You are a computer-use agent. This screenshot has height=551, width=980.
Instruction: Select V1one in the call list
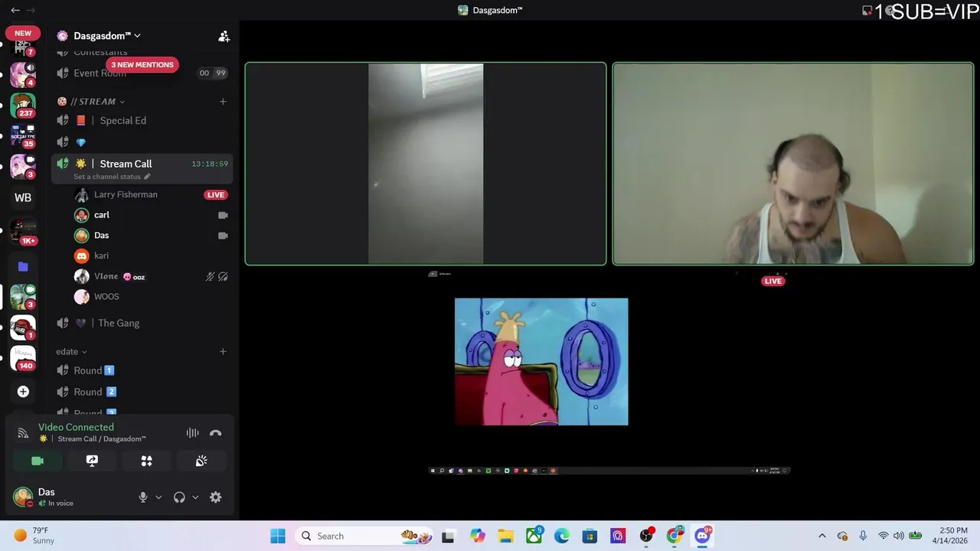[150, 276]
